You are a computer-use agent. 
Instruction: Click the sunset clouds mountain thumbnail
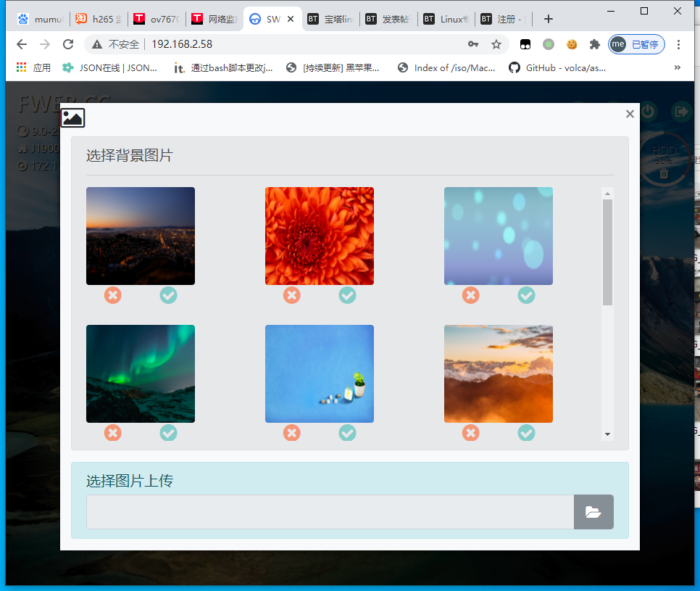click(499, 373)
